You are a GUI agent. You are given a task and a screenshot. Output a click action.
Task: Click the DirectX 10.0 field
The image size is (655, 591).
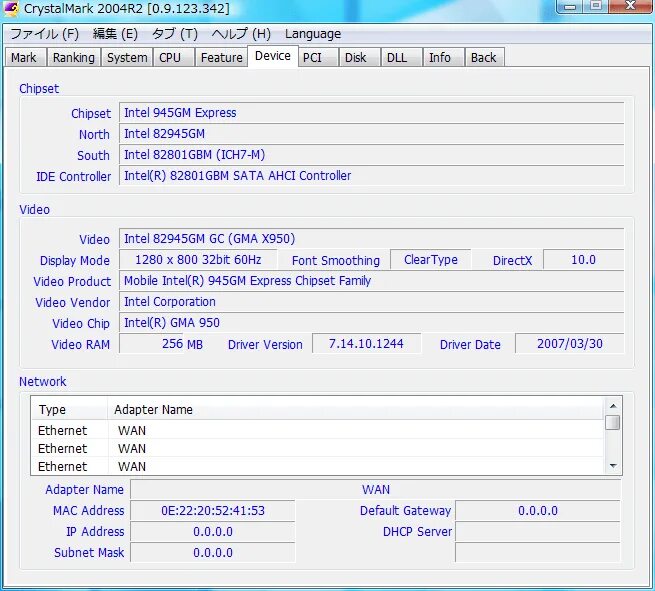(584, 260)
